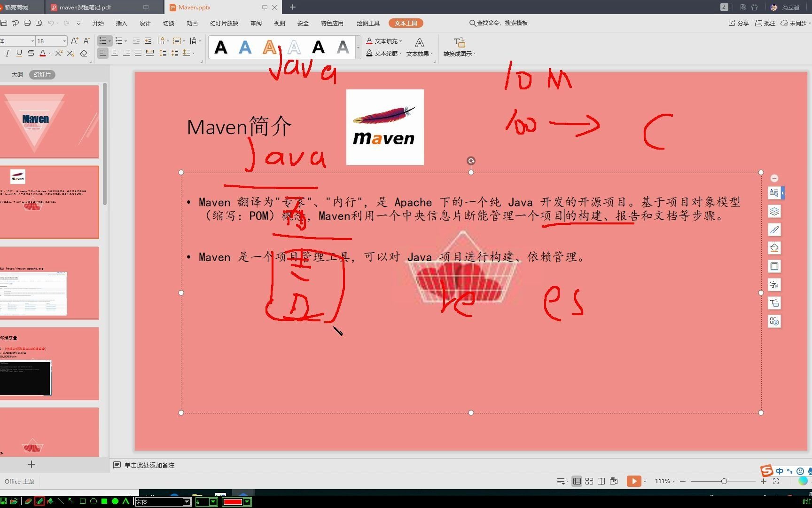Image resolution: width=812 pixels, height=508 pixels.
Task: Click the clear formatting eraser icon
Action: pos(84,53)
